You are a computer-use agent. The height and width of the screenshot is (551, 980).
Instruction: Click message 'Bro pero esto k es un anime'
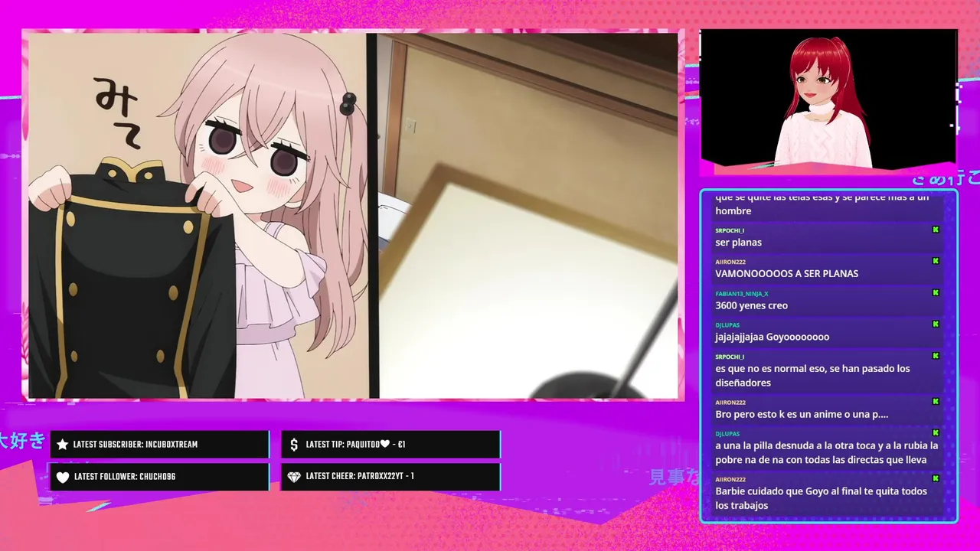[802, 415]
